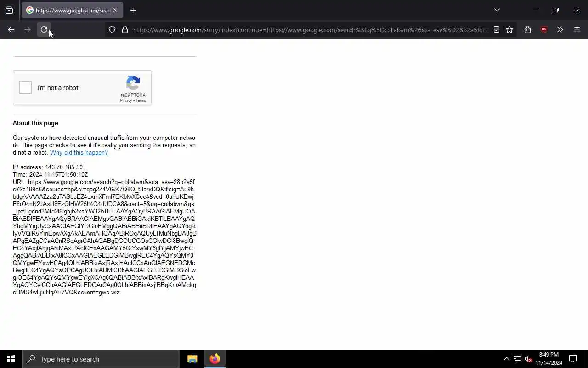Open the list all tabs dropdown
588x368 pixels.
point(497,10)
